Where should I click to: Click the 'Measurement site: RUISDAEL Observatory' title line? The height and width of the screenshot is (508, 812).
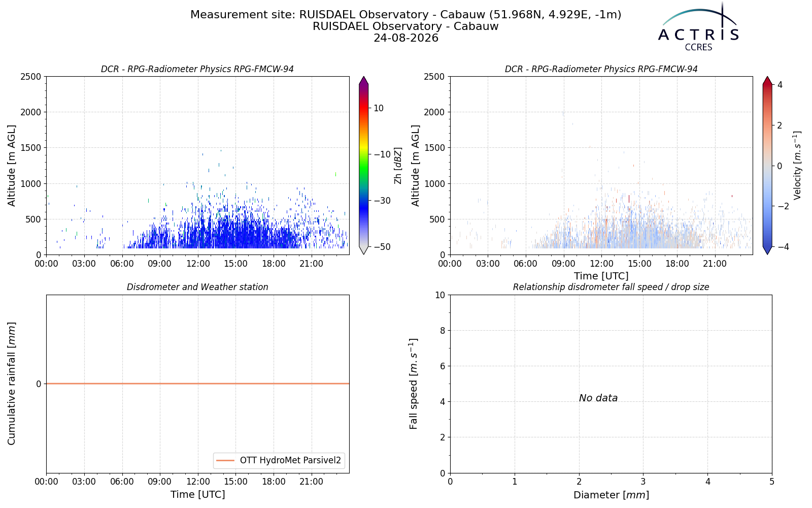(x=405, y=15)
